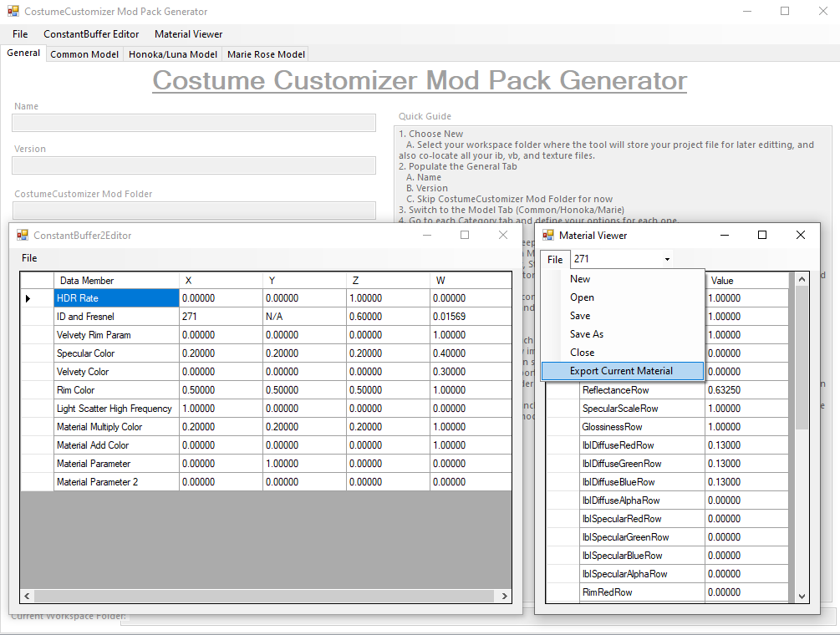The height and width of the screenshot is (635, 840).
Task: Click the ConstantBuffer2Editor window app icon
Action: click(x=23, y=235)
